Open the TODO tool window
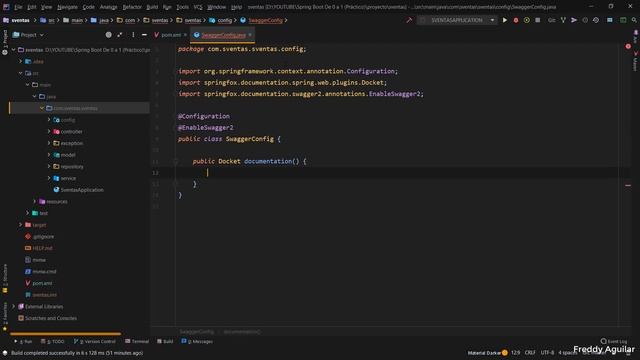The width and height of the screenshot is (640, 360). pyautogui.click(x=53, y=341)
